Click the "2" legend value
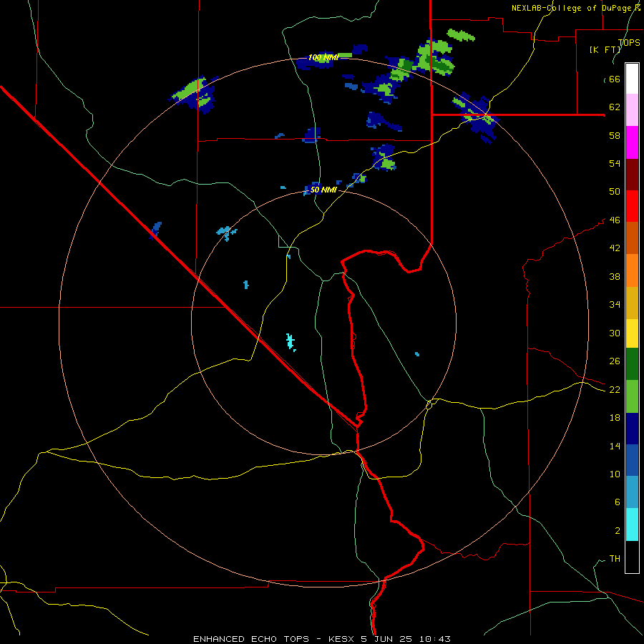Viewport: 644px width, 644px height. [x=618, y=531]
